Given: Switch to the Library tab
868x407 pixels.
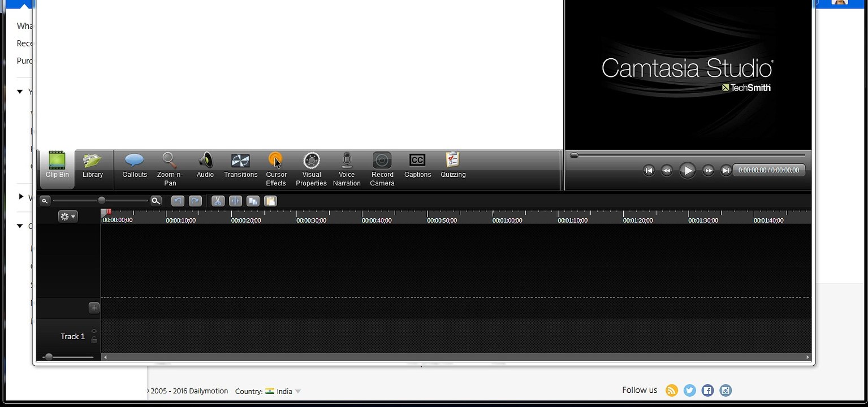Looking at the screenshot, I should [x=93, y=166].
